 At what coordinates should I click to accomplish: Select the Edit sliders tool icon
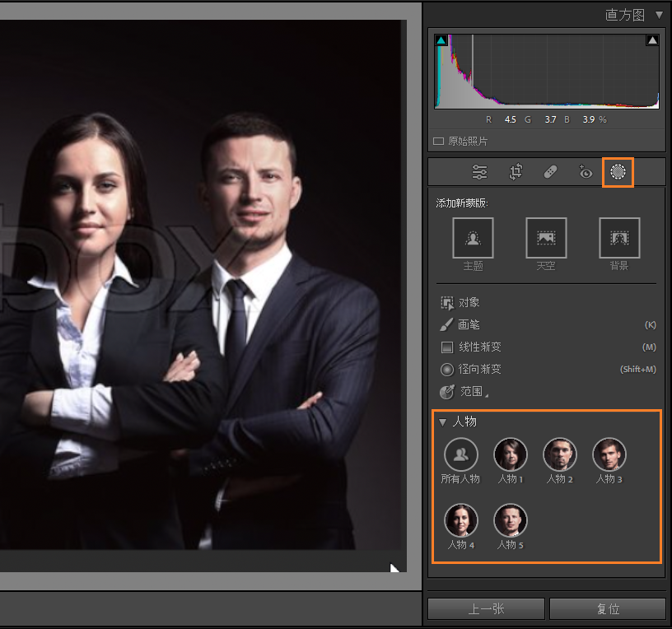point(479,172)
